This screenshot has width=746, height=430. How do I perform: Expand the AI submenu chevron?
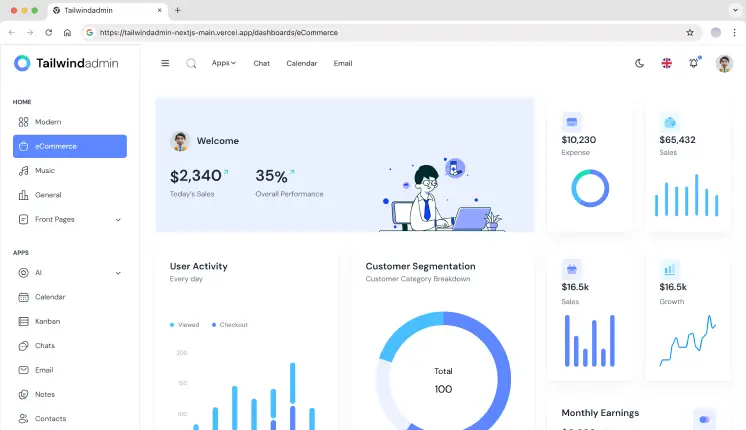(118, 273)
